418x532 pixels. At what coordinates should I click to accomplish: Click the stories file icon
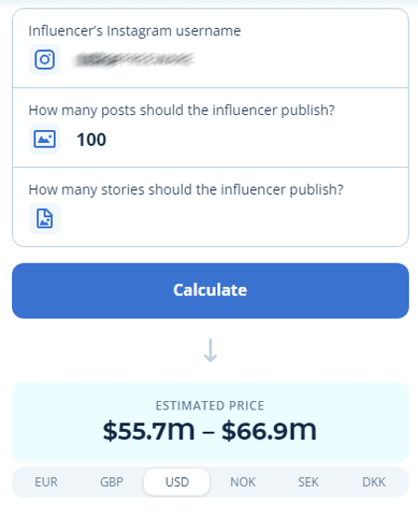(45, 218)
